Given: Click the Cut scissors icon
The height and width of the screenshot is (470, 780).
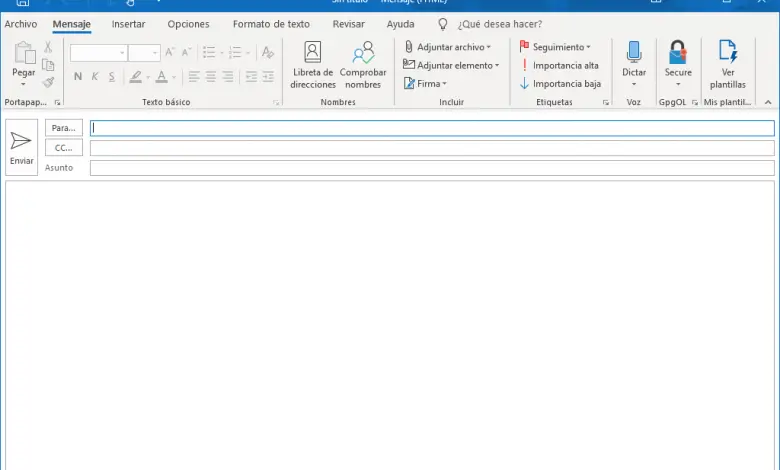Looking at the screenshot, I should tap(48, 47).
